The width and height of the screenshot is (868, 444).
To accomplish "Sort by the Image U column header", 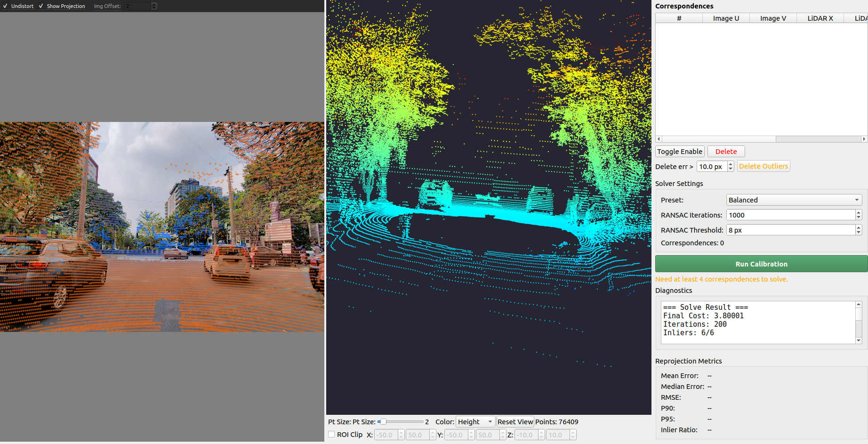I will click(x=725, y=18).
